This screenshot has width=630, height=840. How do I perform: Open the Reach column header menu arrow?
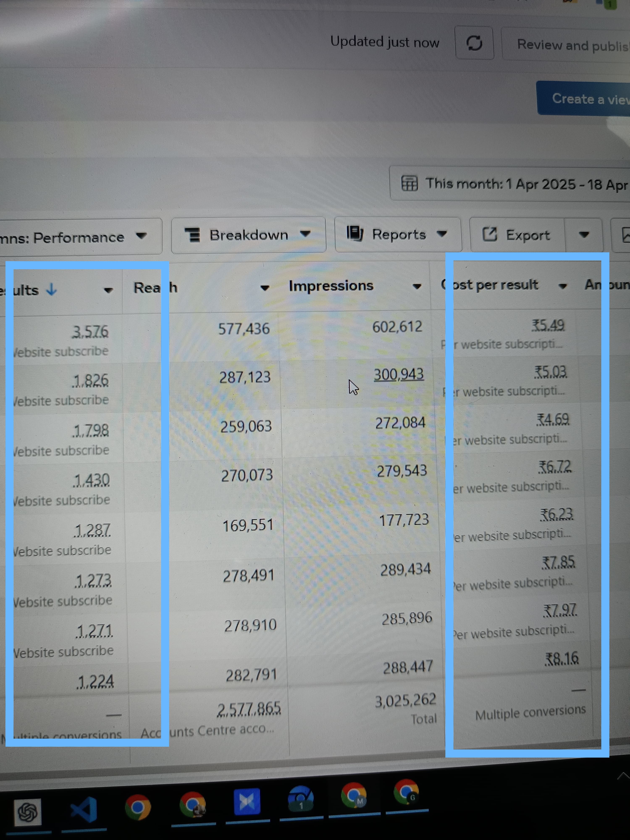[265, 288]
